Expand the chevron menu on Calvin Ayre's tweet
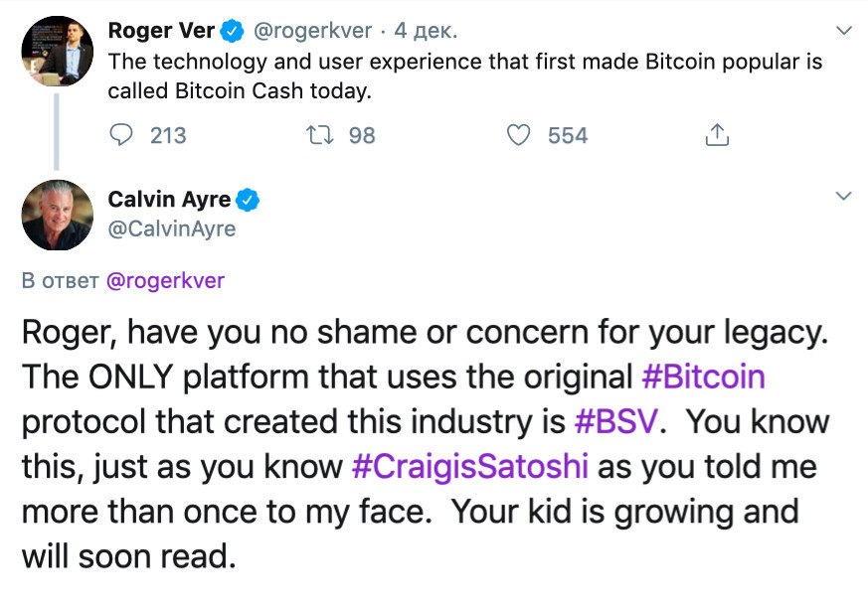The height and width of the screenshot is (608, 868). pos(844,196)
